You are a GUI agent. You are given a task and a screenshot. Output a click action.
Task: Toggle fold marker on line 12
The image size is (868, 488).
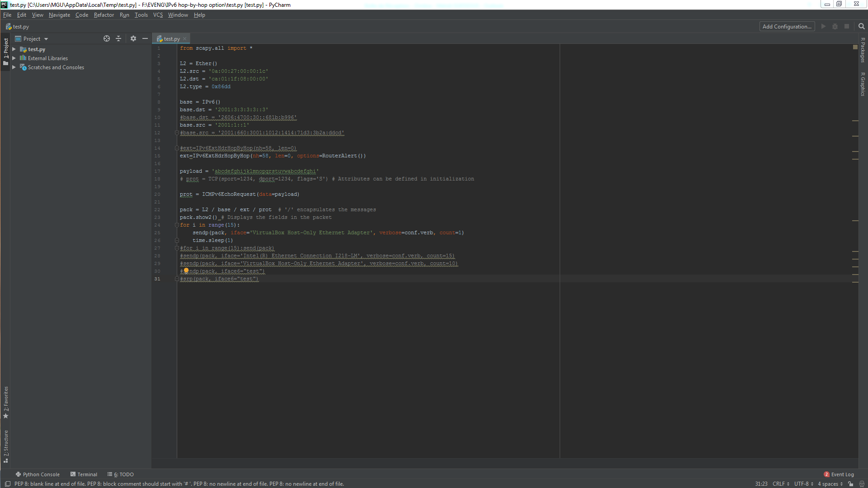pyautogui.click(x=177, y=133)
